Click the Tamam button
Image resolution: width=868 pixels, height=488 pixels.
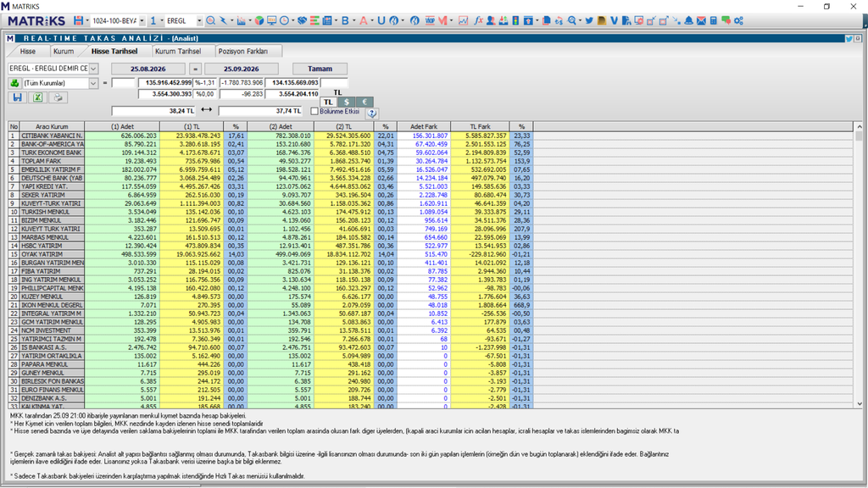click(x=320, y=69)
